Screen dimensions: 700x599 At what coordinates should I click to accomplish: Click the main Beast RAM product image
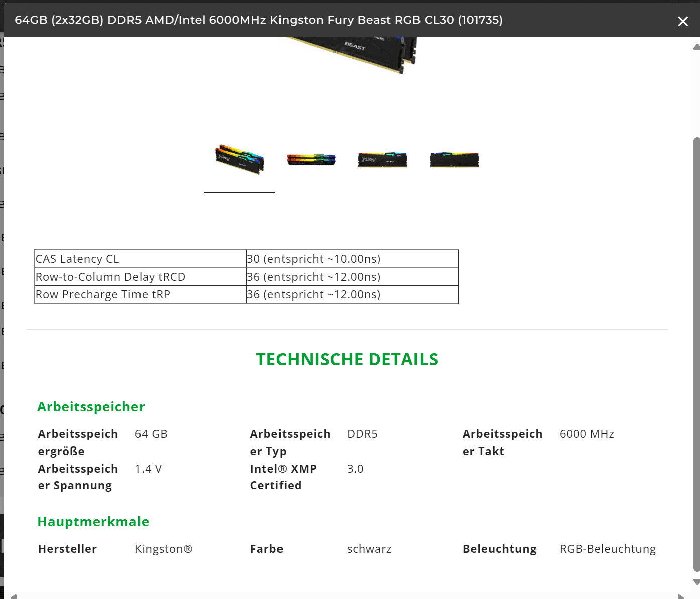(351, 55)
